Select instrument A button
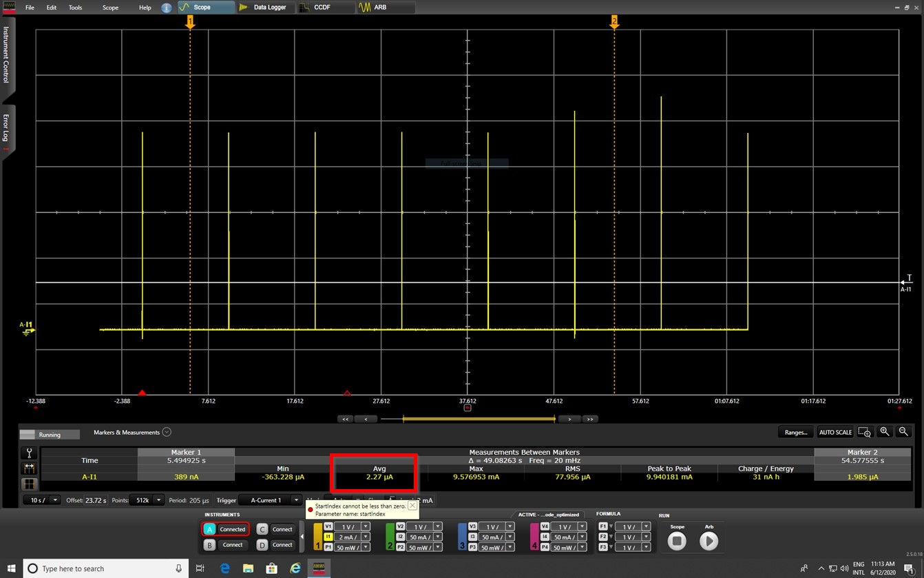The width and height of the screenshot is (924, 578). coord(209,529)
